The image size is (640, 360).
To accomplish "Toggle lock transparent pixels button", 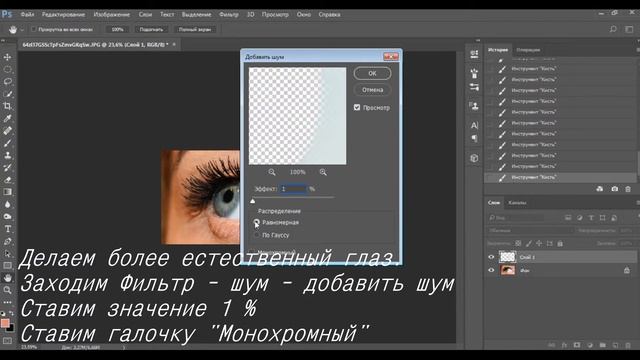I will [x=518, y=244].
